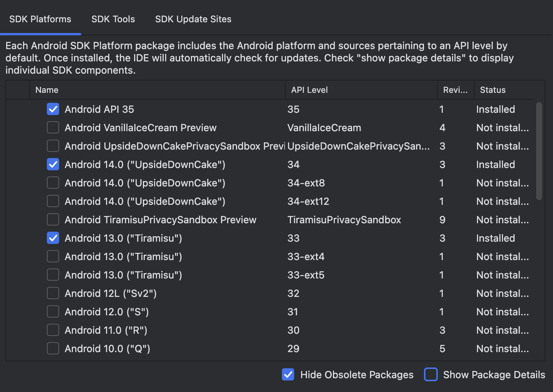This screenshot has width=553, height=392.
Task: Uncheck Android 14.0 API level 34 checkbox
Action: tap(53, 165)
